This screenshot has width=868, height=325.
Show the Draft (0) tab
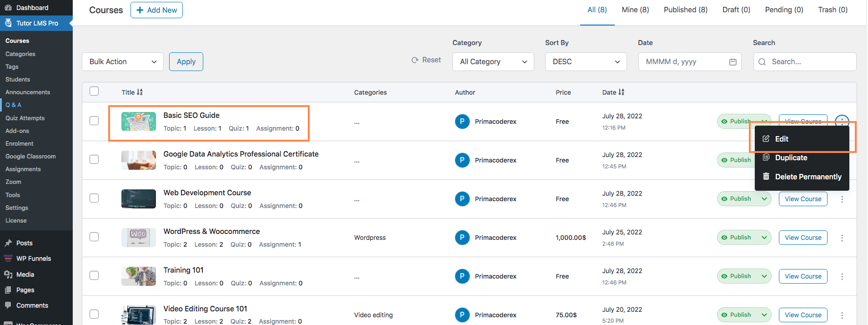pyautogui.click(x=736, y=10)
